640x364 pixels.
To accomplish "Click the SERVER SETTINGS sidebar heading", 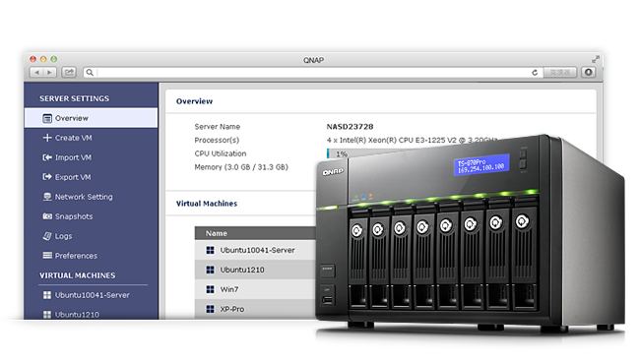I will pyautogui.click(x=74, y=98).
